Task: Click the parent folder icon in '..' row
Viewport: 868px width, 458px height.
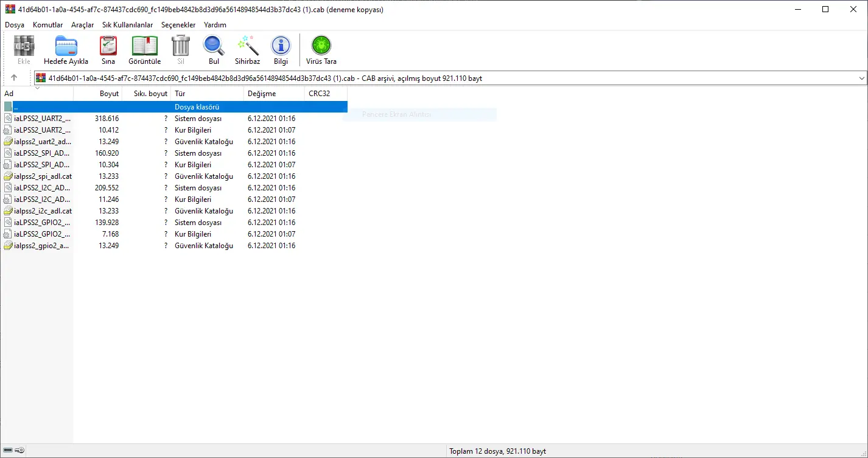Action: tap(8, 107)
